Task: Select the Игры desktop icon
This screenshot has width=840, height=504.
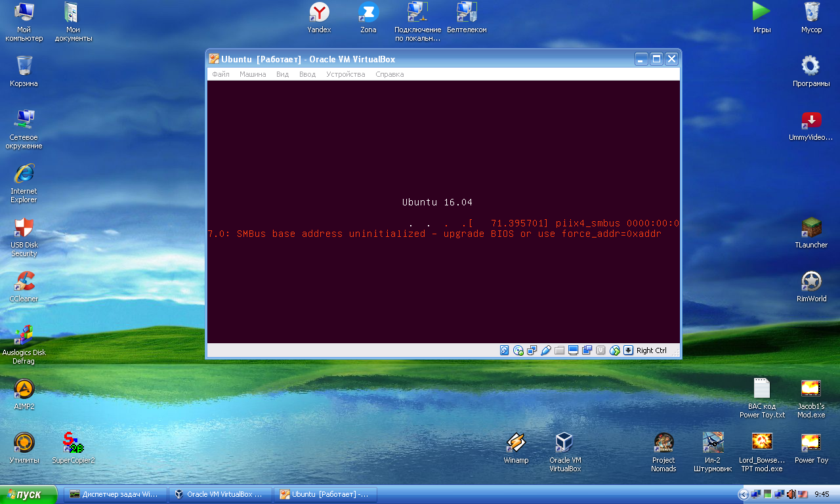Action: (762, 17)
